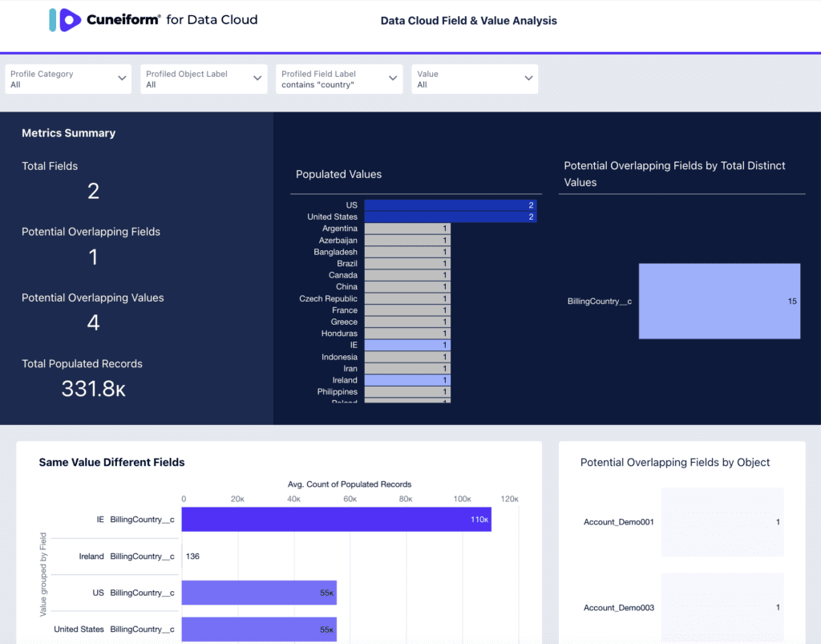Select the United States populated value bar
This screenshot has width=821, height=644.
point(451,217)
